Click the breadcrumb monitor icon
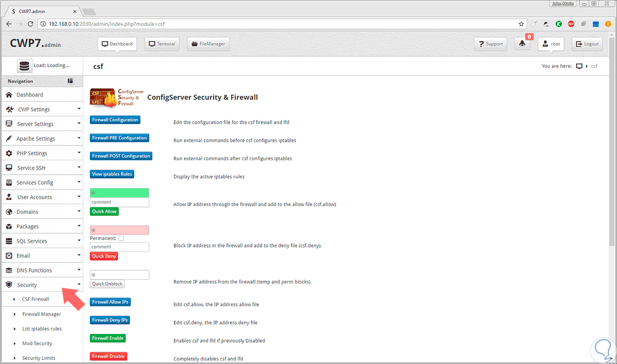 [579, 66]
